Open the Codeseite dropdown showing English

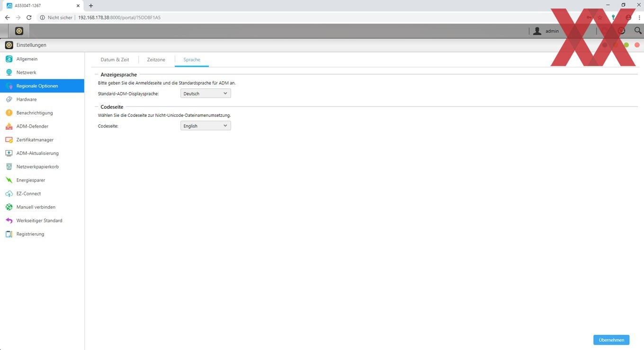(206, 126)
